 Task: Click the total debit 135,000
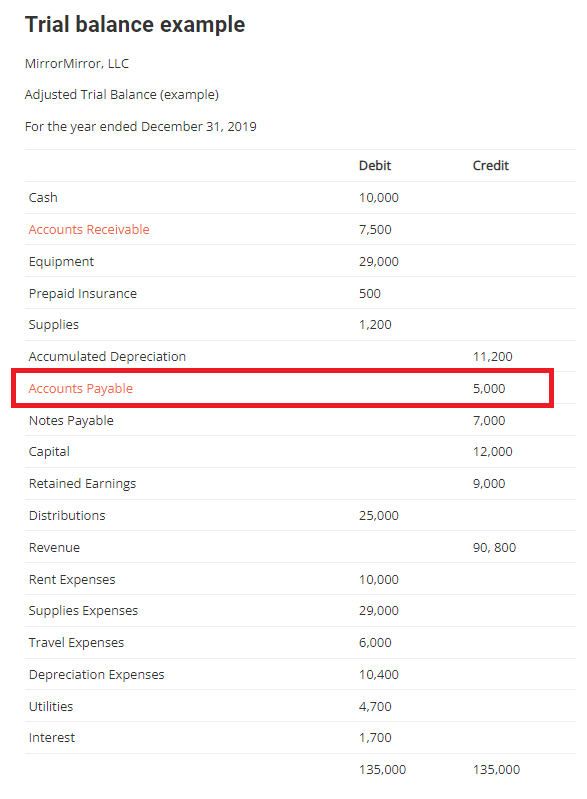(382, 770)
